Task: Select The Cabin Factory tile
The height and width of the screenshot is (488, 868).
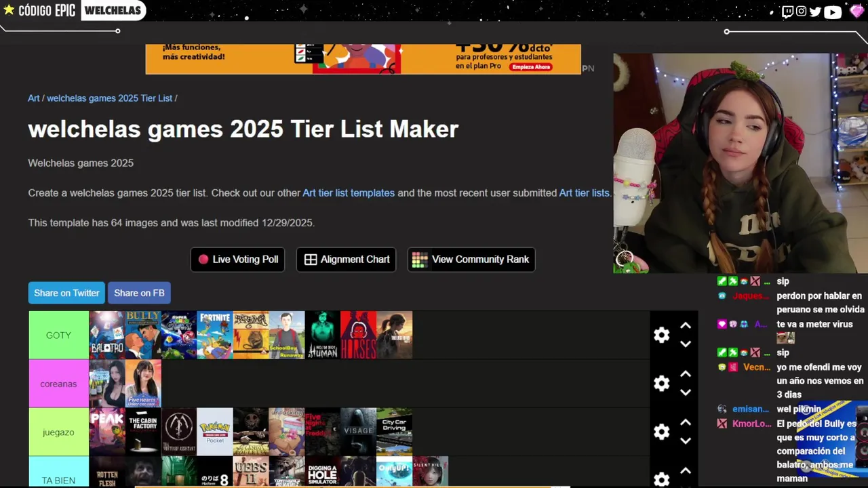Action: click(143, 432)
